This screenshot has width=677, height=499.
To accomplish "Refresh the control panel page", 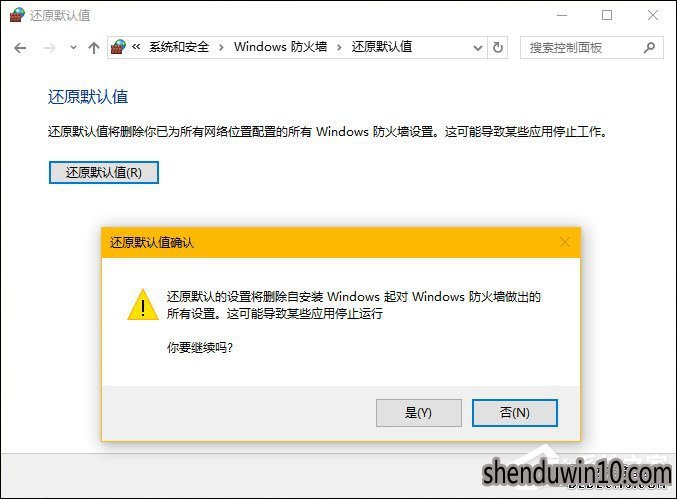I will coord(498,47).
